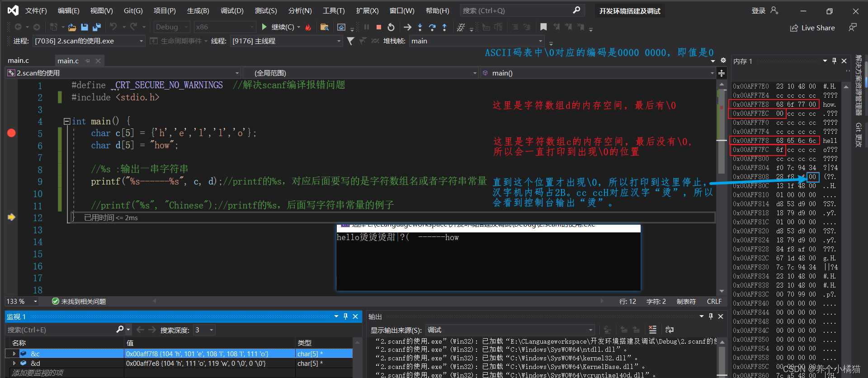Open the x86 platform dropdown
The width and height of the screenshot is (868, 378).
pyautogui.click(x=225, y=27)
